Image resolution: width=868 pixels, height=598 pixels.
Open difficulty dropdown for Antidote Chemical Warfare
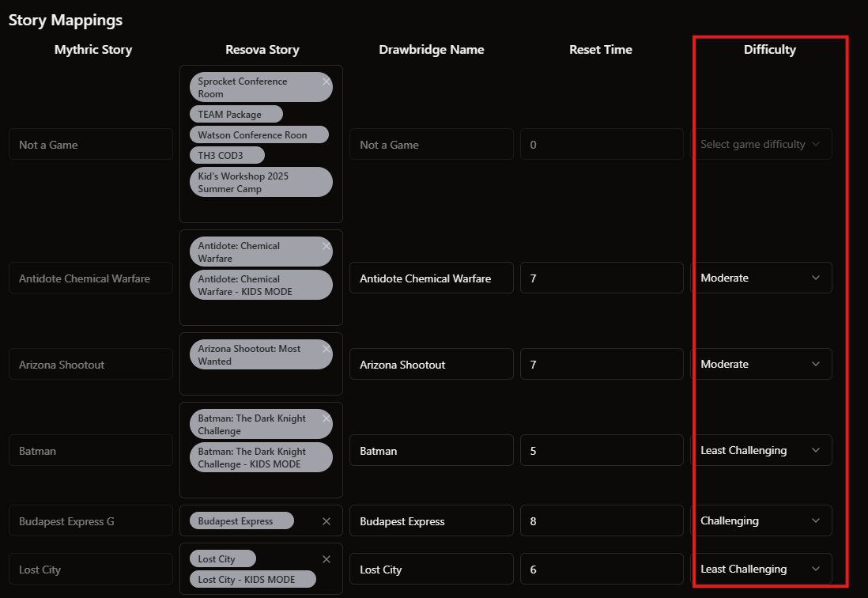[x=761, y=278]
